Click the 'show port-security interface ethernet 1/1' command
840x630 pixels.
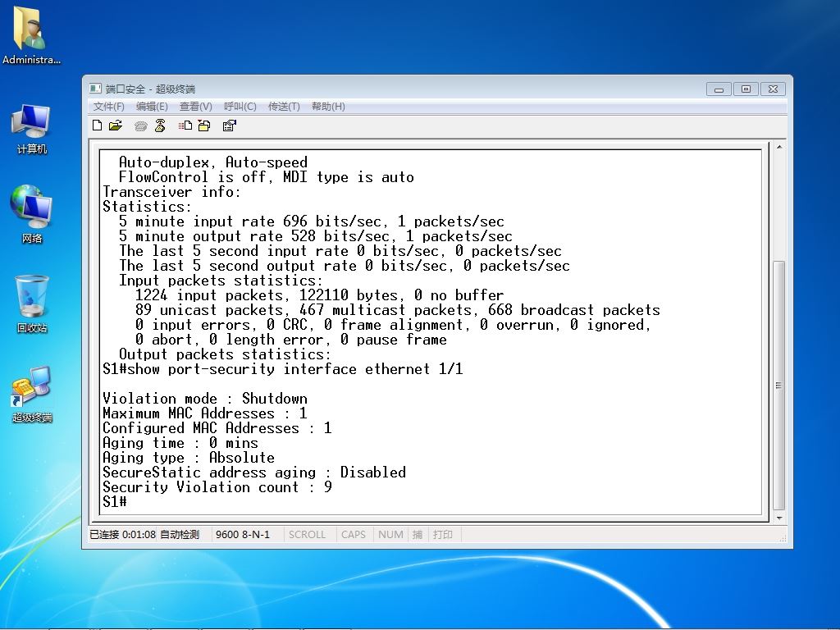[295, 369]
